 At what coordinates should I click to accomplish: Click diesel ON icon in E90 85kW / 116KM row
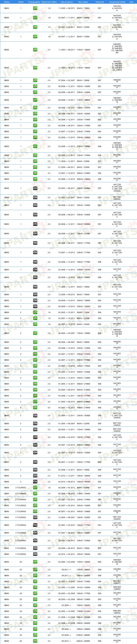[x=35, y=470]
